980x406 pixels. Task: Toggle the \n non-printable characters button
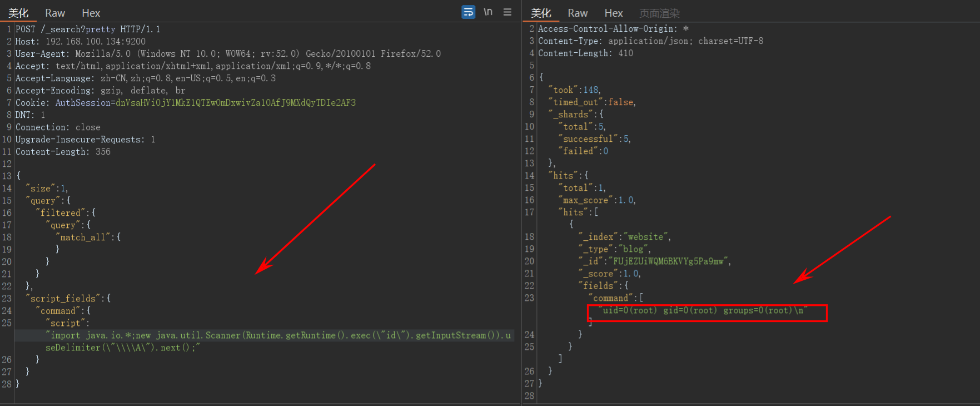tap(488, 12)
